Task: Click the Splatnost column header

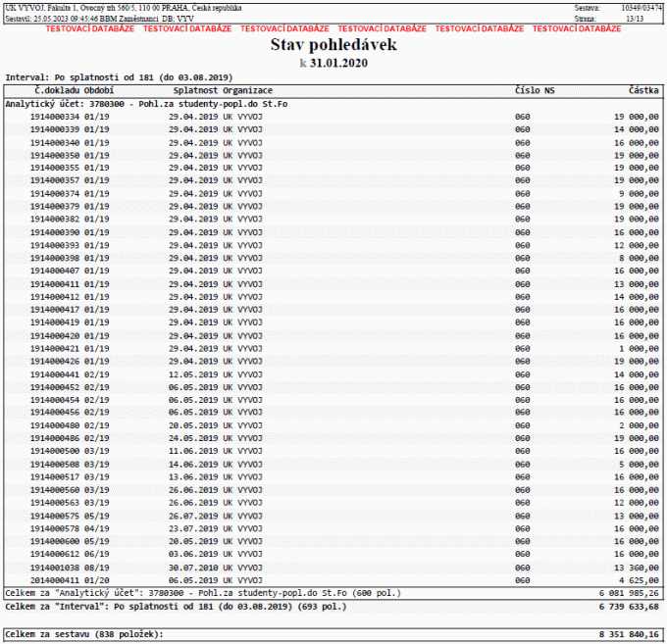Action: click(x=195, y=90)
